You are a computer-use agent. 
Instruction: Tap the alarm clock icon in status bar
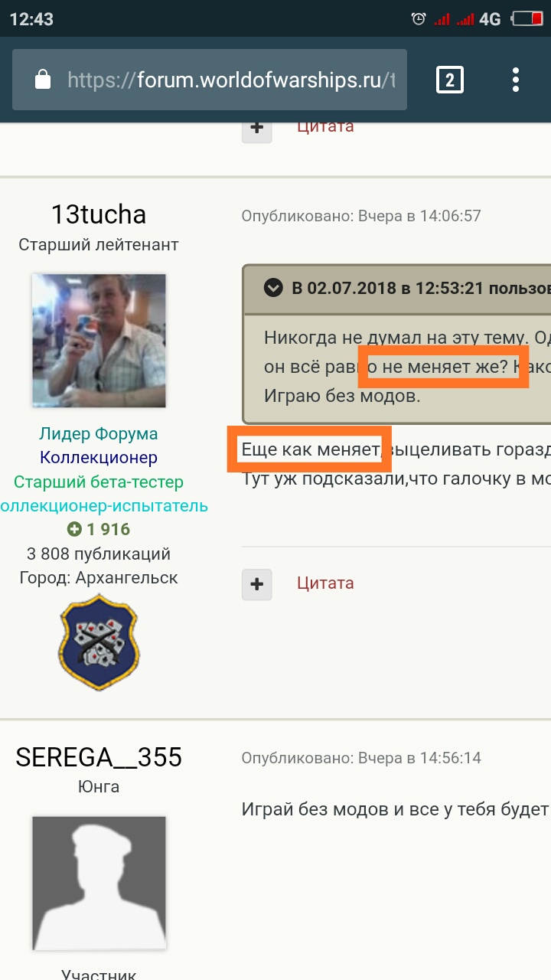pos(419,19)
